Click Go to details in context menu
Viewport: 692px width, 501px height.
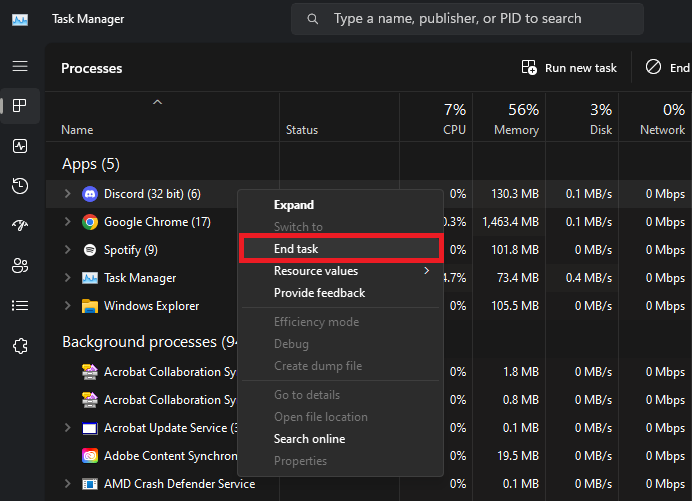tap(340, 395)
